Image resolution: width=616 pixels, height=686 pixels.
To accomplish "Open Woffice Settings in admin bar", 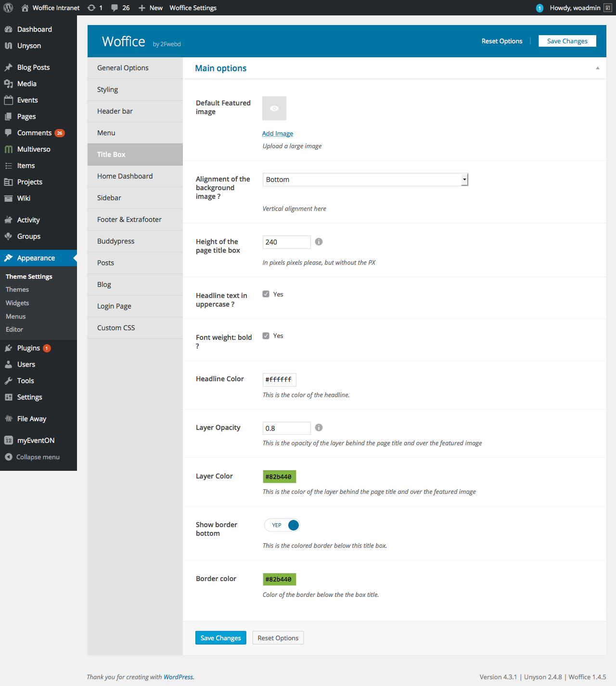I will (193, 8).
